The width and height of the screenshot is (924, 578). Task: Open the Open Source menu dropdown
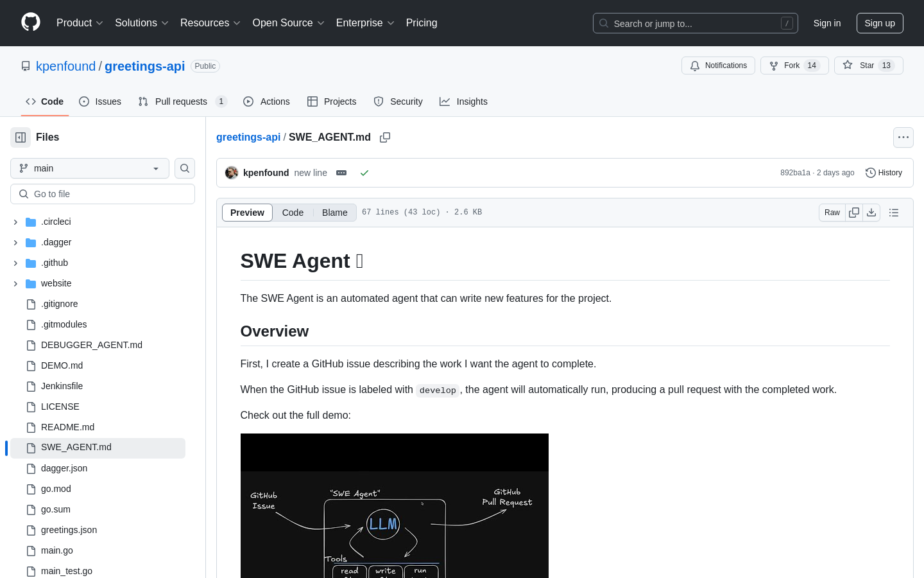[x=289, y=22]
